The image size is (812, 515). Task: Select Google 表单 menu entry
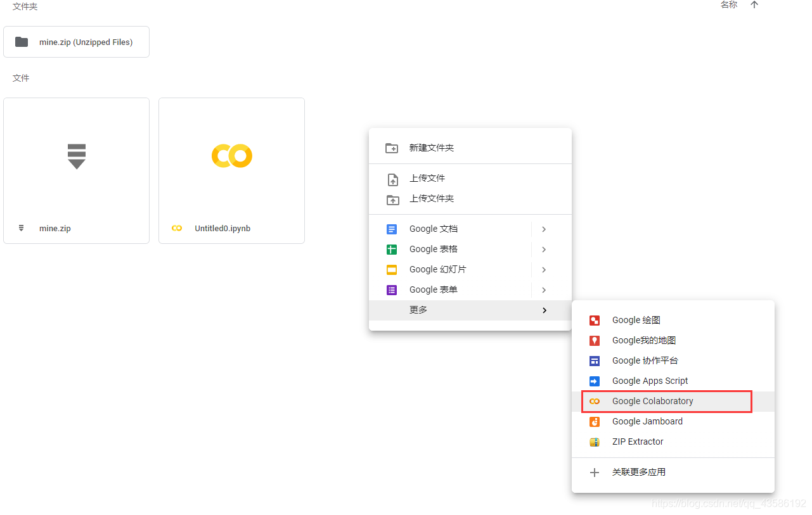pos(470,290)
